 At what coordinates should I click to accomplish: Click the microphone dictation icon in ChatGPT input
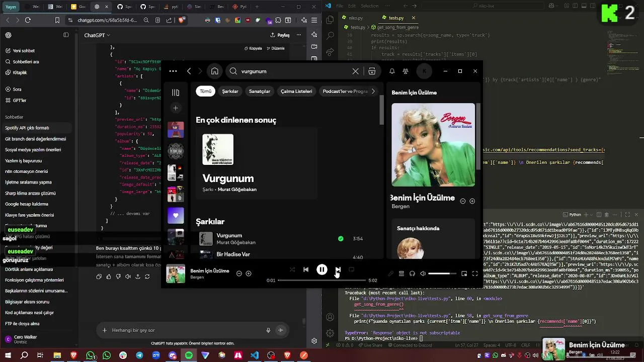pos(268,330)
